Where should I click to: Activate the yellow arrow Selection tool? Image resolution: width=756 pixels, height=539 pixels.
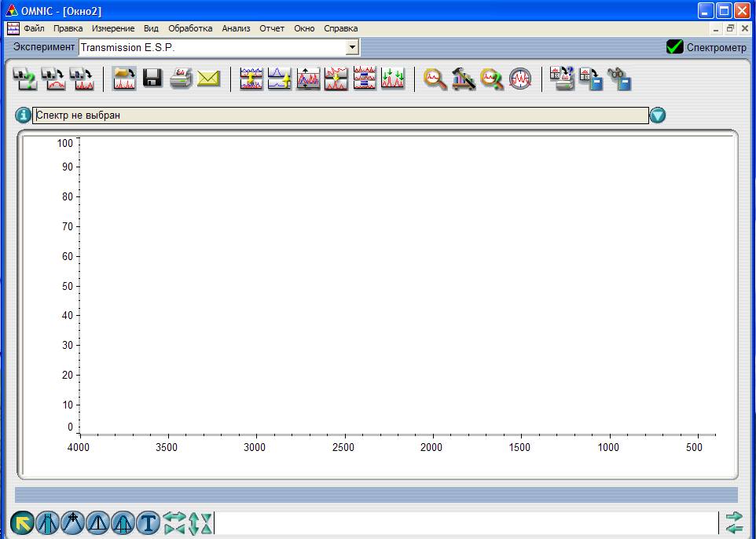pyautogui.click(x=22, y=523)
